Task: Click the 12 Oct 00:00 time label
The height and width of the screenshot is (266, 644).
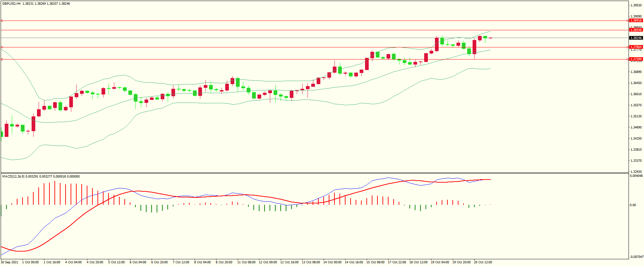Action: coord(268,262)
